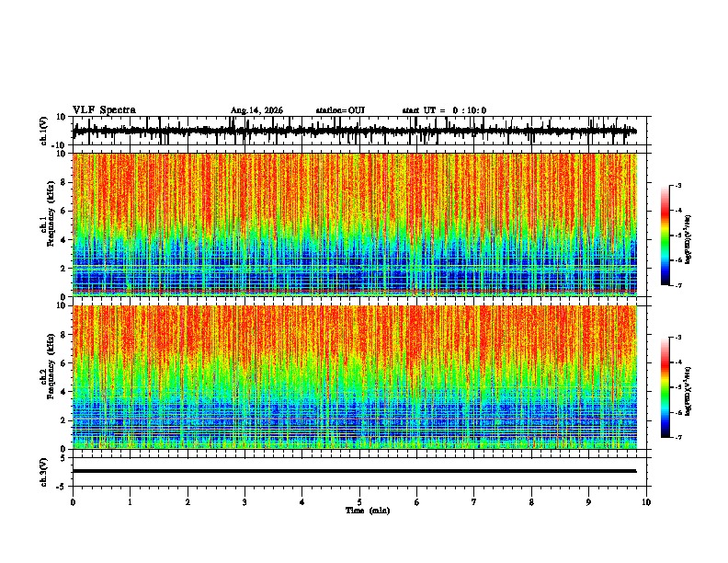
Task: Select the date text "Aug.14, 2026"
Action: (256, 110)
